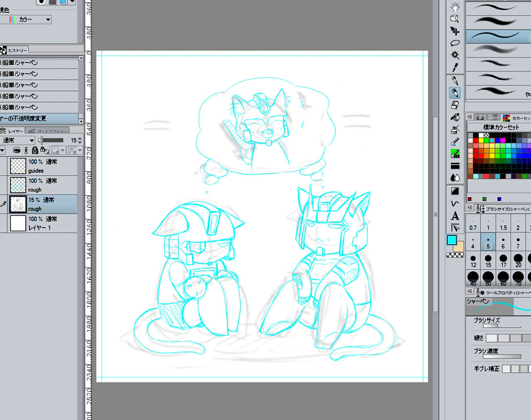The image size is (531, 420).
Task: Adjust the layer opacity slider
Action: click(51, 140)
